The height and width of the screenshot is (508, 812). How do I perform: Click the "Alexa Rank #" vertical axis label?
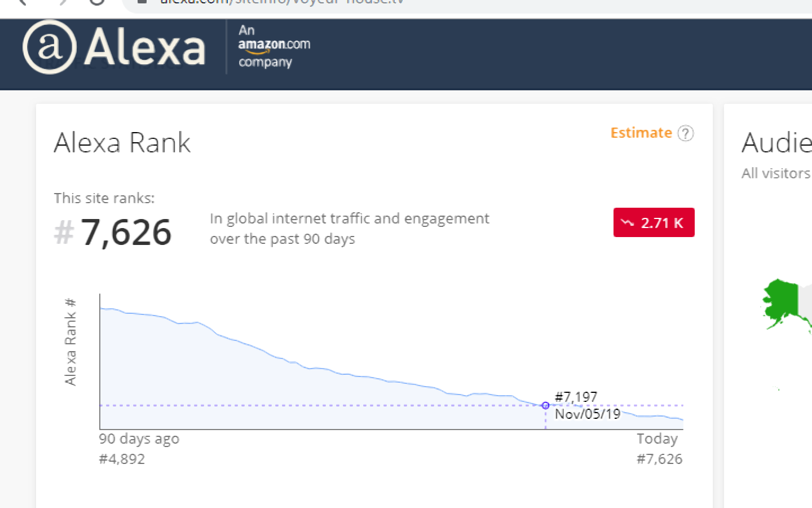pos(70,342)
